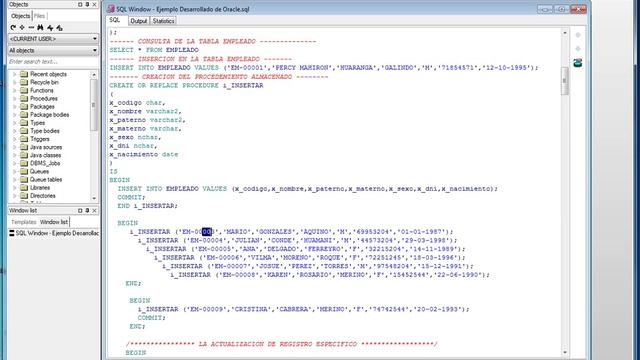
Task: Close the Window list panel
Action: click(x=95, y=211)
